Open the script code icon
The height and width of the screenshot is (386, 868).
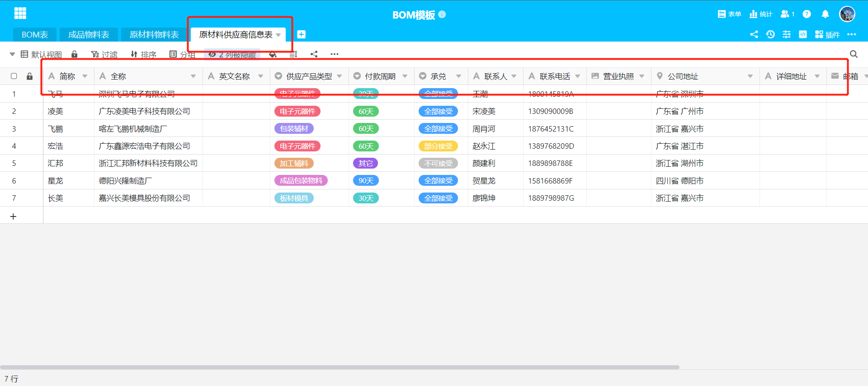click(803, 34)
